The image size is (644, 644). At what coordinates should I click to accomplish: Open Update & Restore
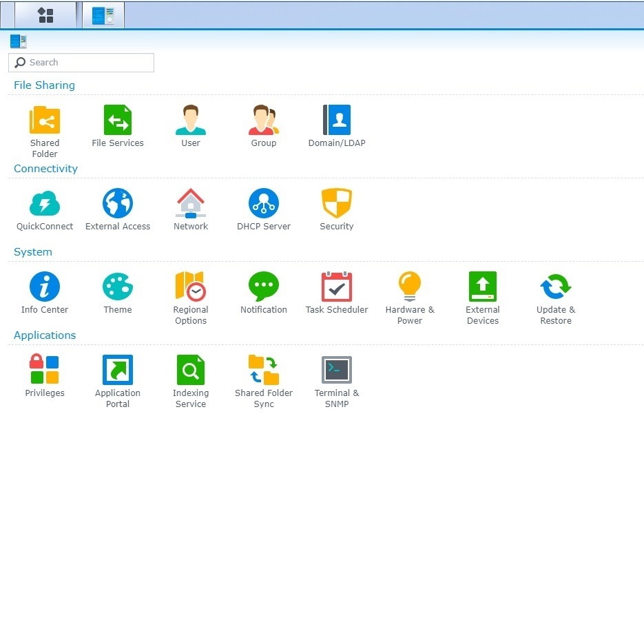(x=555, y=286)
